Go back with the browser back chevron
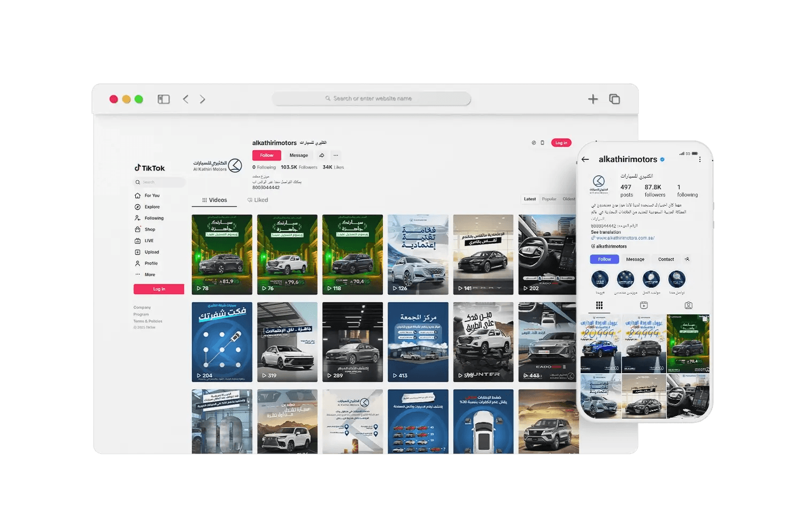The height and width of the screenshot is (532, 802). (x=186, y=99)
